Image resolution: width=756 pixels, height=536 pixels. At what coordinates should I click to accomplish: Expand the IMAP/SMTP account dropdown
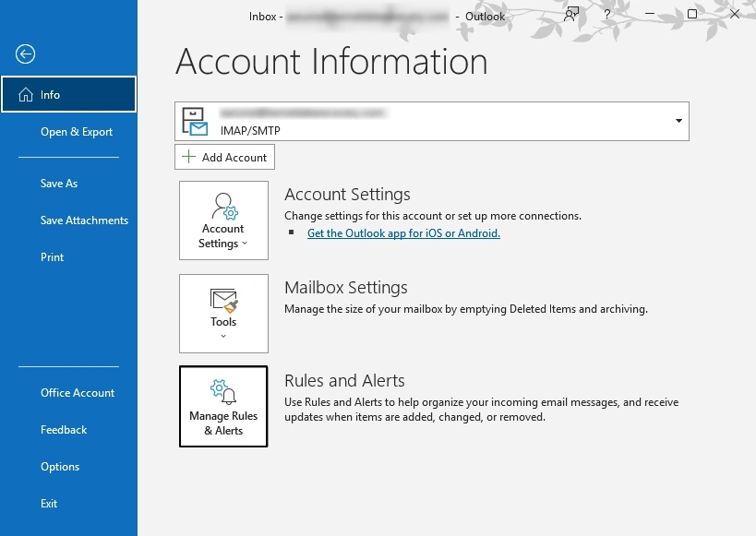(x=678, y=121)
